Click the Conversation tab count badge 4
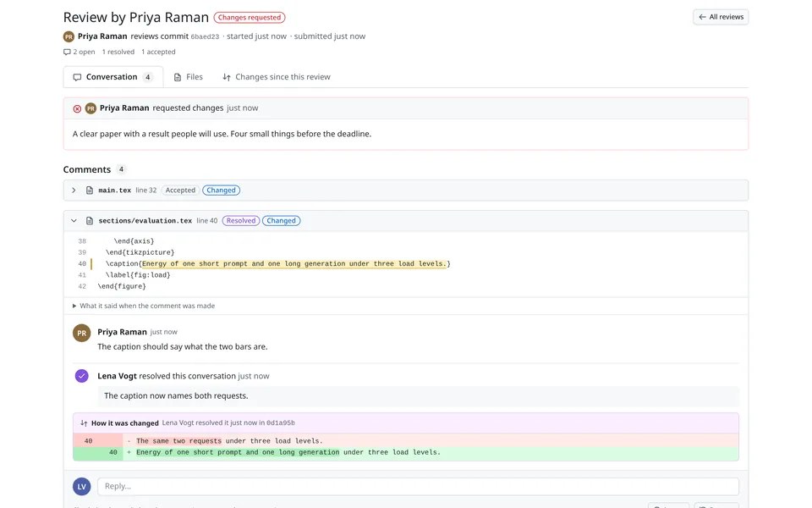Image resolution: width=812 pixels, height=508 pixels. 147,77
